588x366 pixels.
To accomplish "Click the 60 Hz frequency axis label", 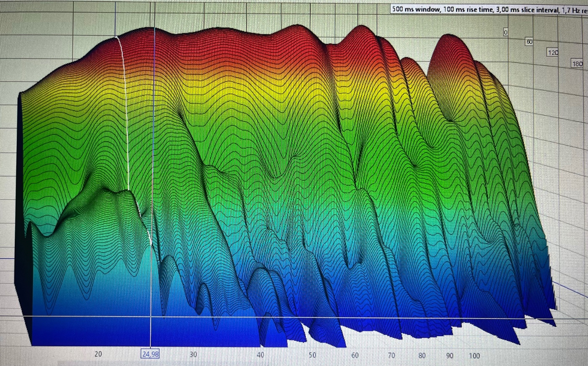I will pyautogui.click(x=355, y=355).
